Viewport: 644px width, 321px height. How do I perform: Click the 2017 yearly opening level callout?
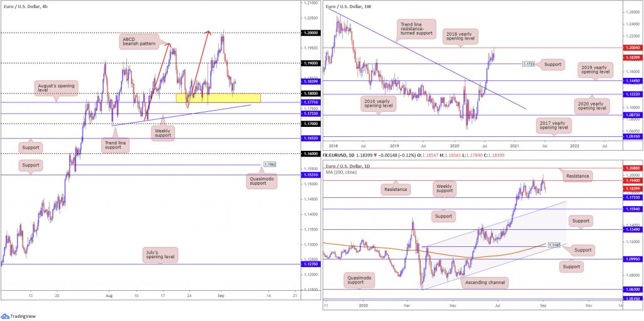tap(554, 126)
